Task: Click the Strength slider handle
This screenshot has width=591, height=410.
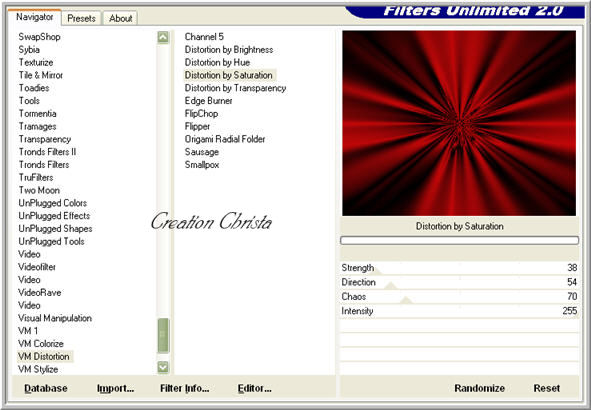Action: pyautogui.click(x=377, y=272)
